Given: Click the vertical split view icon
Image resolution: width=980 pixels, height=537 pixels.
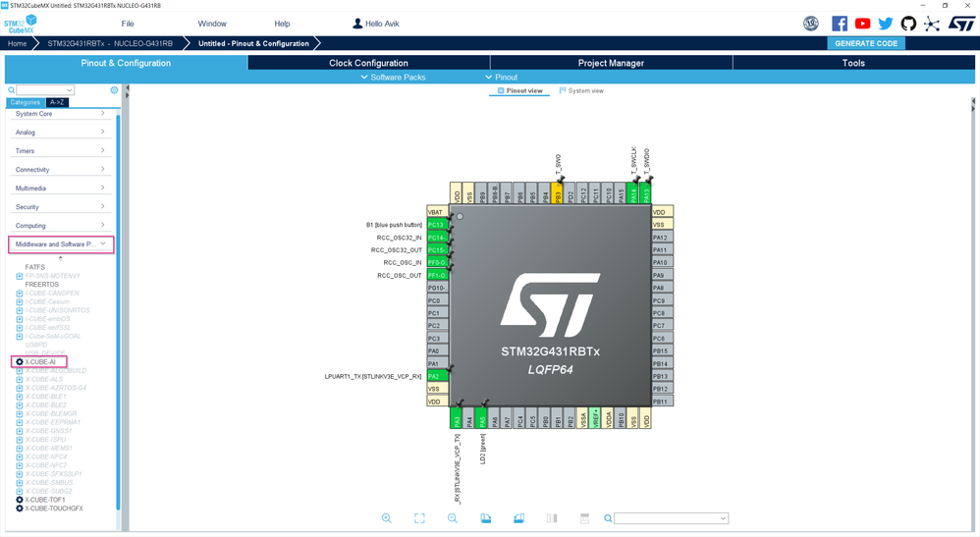Looking at the screenshot, I should [x=552, y=518].
